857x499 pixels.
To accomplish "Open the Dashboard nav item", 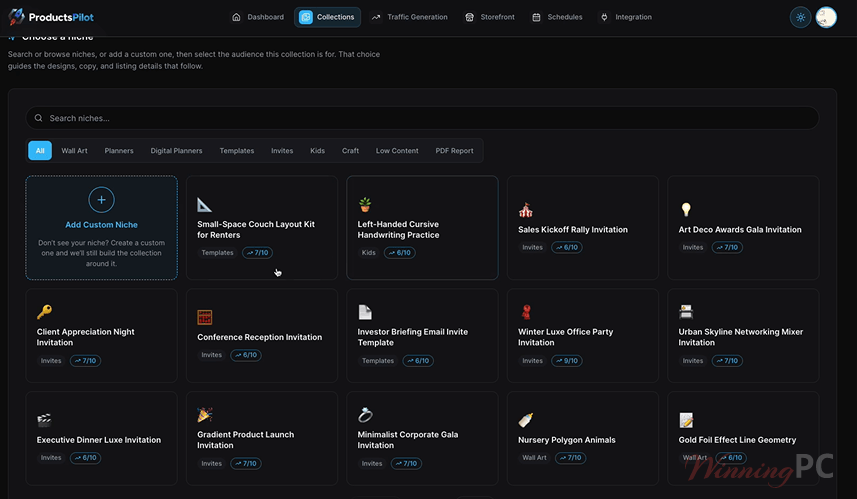I will click(x=257, y=17).
